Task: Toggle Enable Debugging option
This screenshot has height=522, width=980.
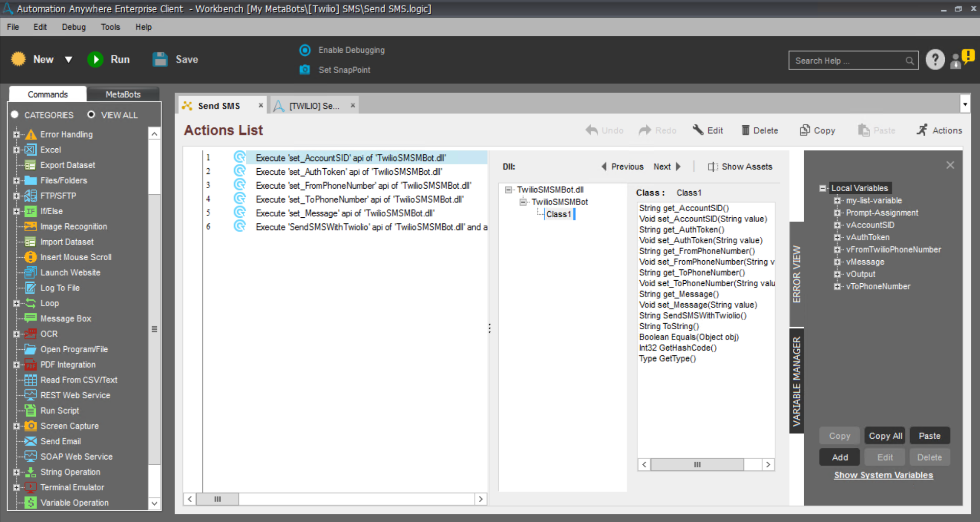Action: tap(305, 50)
